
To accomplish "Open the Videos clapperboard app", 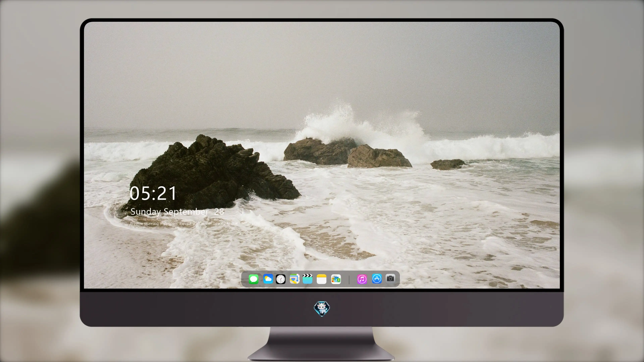I will pos(308,279).
